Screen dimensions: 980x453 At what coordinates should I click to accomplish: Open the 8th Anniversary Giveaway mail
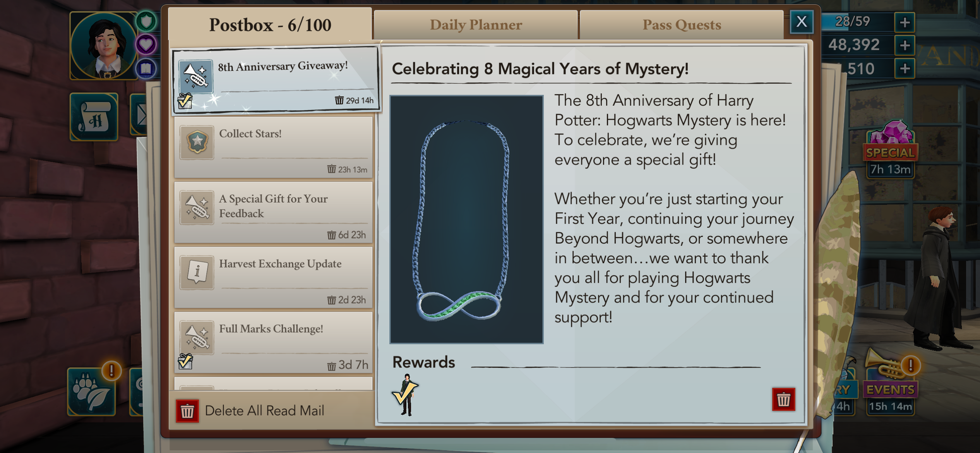click(276, 80)
